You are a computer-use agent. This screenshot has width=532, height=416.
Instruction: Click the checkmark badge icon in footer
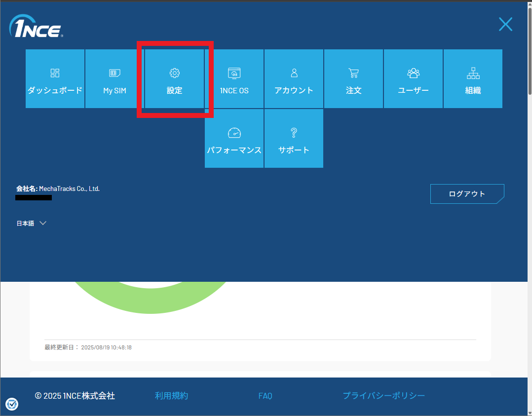pos(12,404)
